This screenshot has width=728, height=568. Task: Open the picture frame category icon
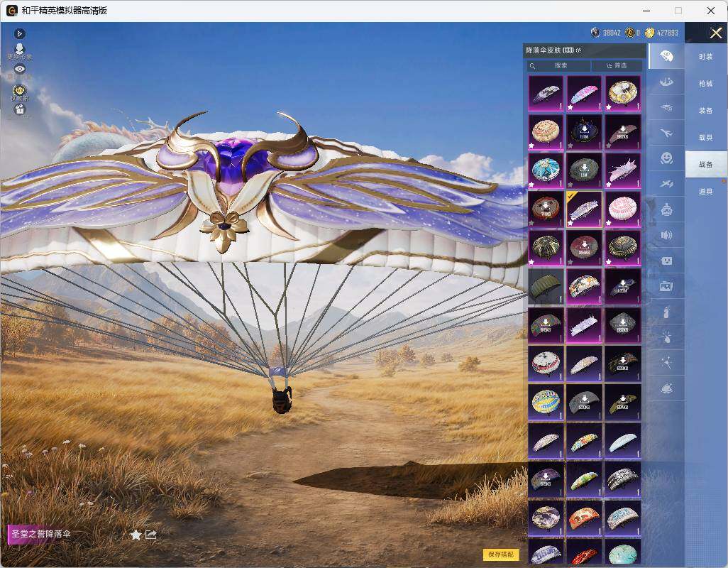(666, 286)
